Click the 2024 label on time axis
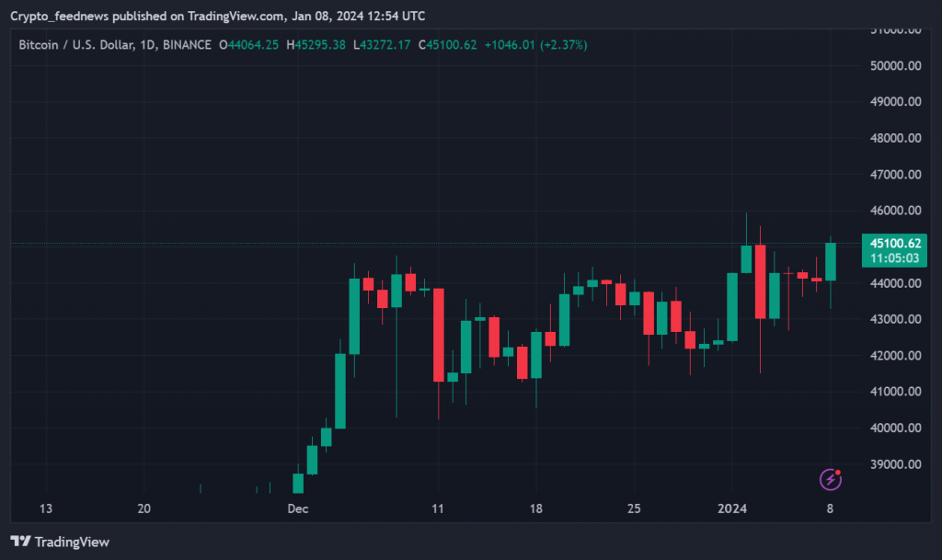Screen dimensions: 942x560 click(x=732, y=509)
